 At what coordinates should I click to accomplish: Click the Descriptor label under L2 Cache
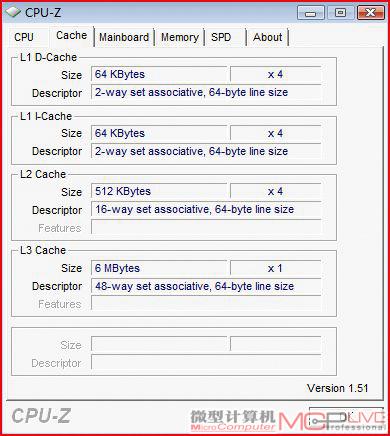point(57,210)
